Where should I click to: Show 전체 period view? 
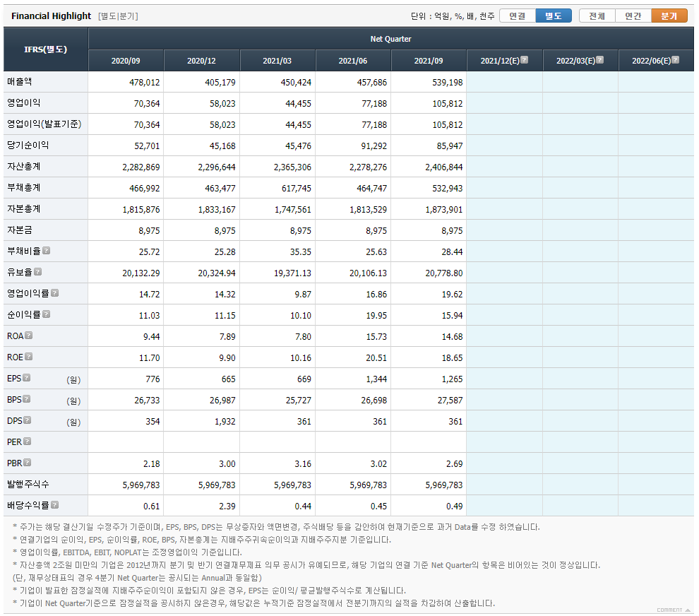597,16
